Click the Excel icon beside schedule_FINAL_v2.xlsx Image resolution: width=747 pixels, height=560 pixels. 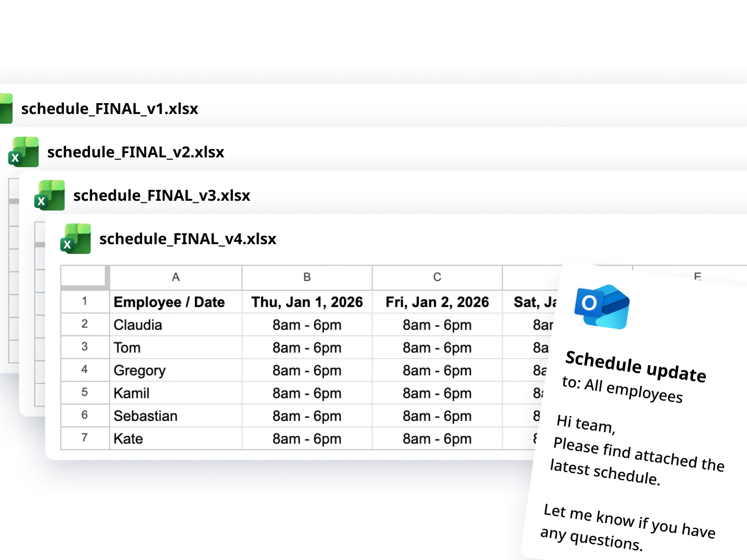pos(23,152)
